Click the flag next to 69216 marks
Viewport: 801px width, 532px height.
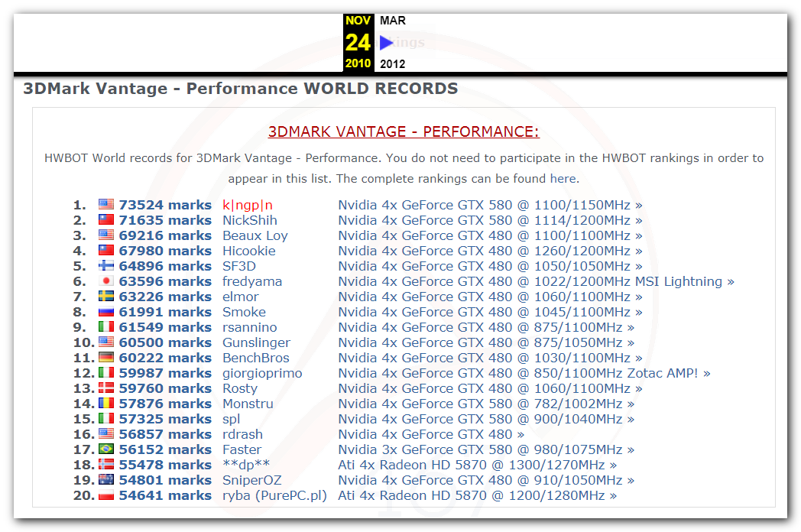click(106, 235)
